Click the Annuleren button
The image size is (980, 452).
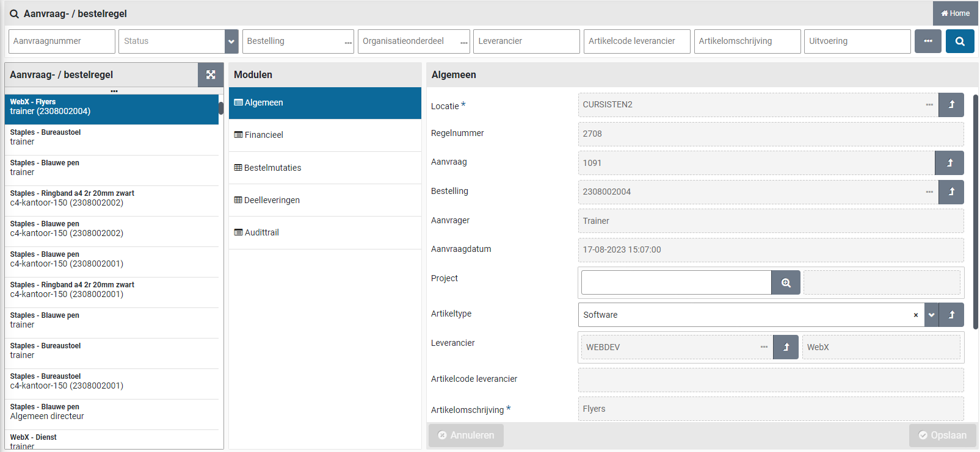466,435
